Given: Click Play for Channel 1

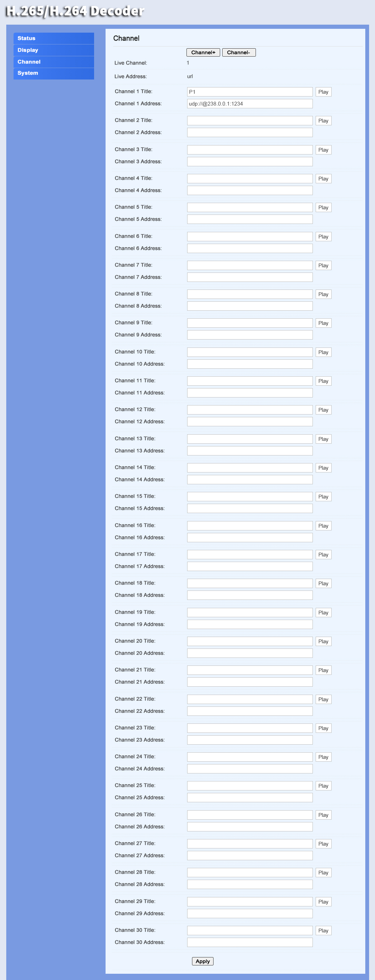Looking at the screenshot, I should pos(323,92).
